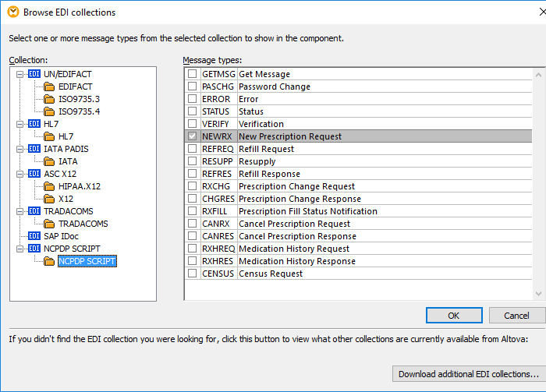The height and width of the screenshot is (392, 546).
Task: Click the EDIFACT folder icon
Action: tap(49, 87)
